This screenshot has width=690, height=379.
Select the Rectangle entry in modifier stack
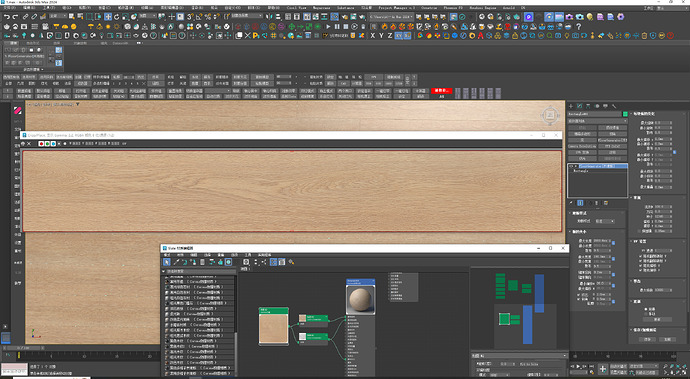coord(581,171)
